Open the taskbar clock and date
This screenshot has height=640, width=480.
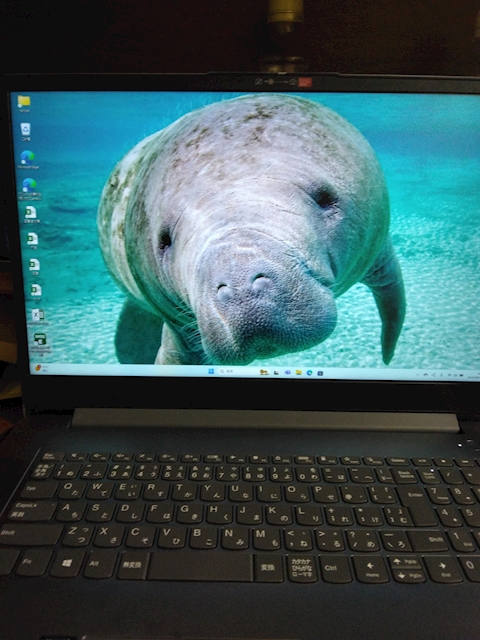tap(473, 376)
